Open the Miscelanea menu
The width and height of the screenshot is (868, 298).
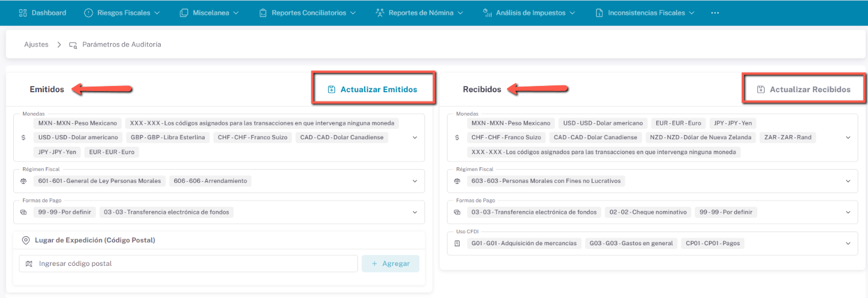(x=209, y=13)
